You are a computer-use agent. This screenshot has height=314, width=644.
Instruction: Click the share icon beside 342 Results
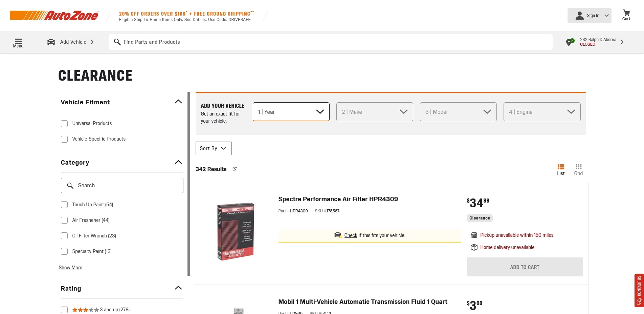235,169
